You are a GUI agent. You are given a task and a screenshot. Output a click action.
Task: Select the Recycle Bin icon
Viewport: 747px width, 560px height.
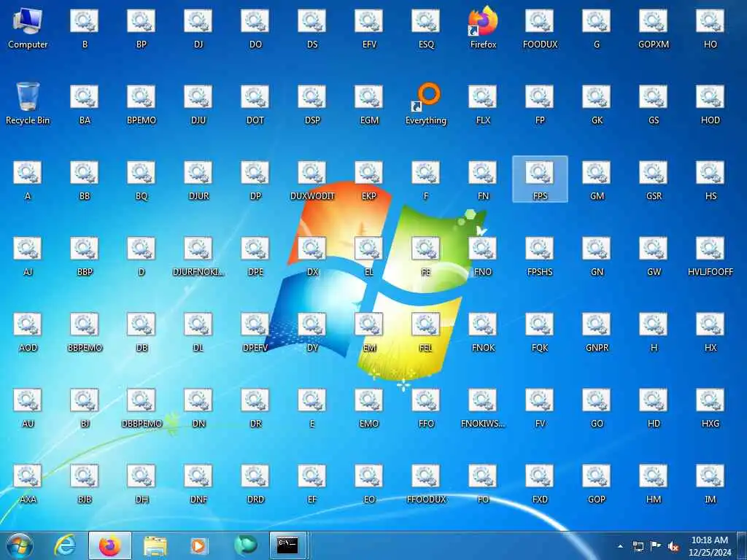tap(28, 104)
